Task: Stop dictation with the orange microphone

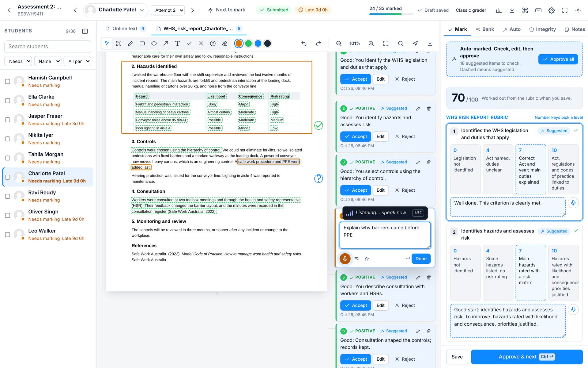Action: [345, 259]
